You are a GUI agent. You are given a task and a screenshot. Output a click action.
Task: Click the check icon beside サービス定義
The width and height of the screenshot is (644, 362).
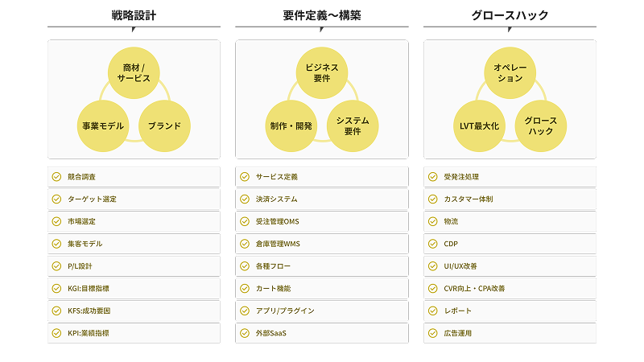(245, 176)
